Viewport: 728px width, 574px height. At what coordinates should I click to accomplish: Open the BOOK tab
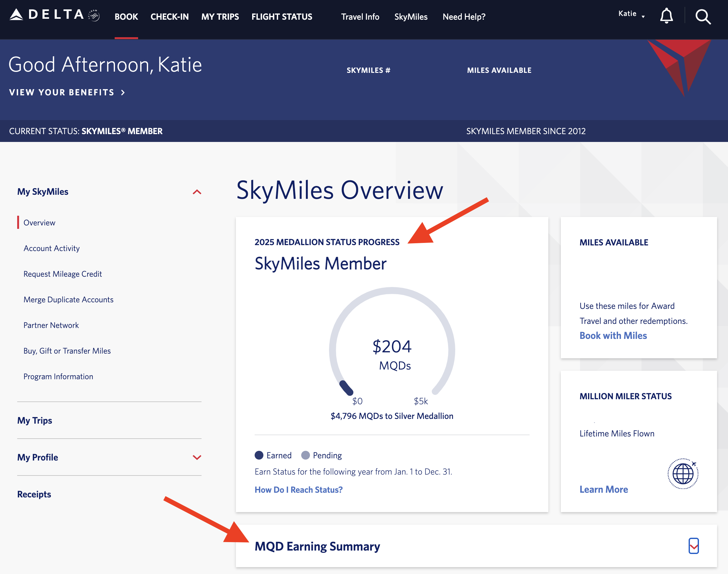[x=126, y=17]
